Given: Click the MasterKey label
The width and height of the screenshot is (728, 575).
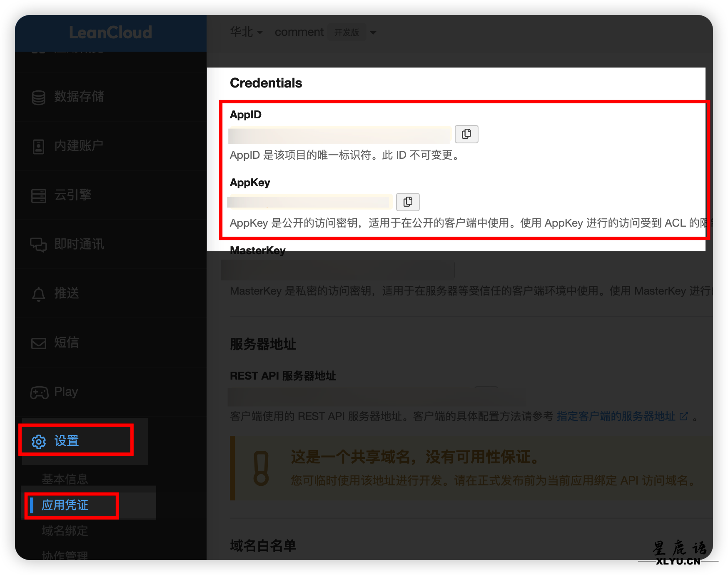Looking at the screenshot, I should click(258, 250).
